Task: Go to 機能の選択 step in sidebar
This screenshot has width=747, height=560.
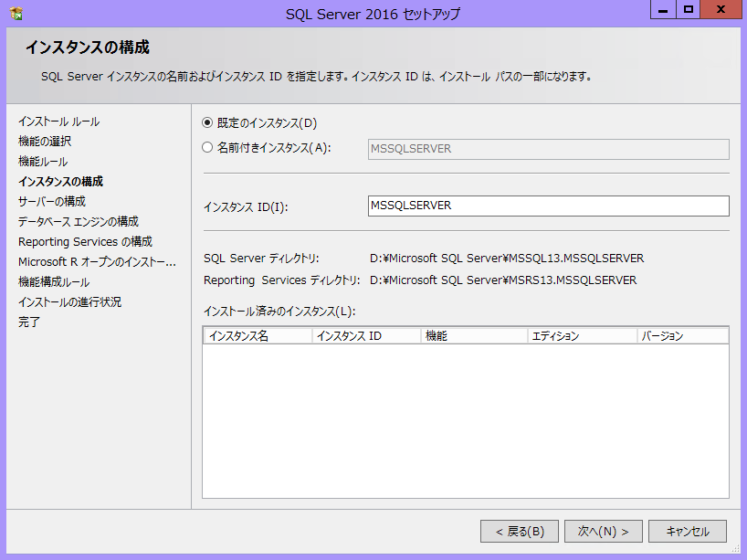Action: click(x=45, y=142)
